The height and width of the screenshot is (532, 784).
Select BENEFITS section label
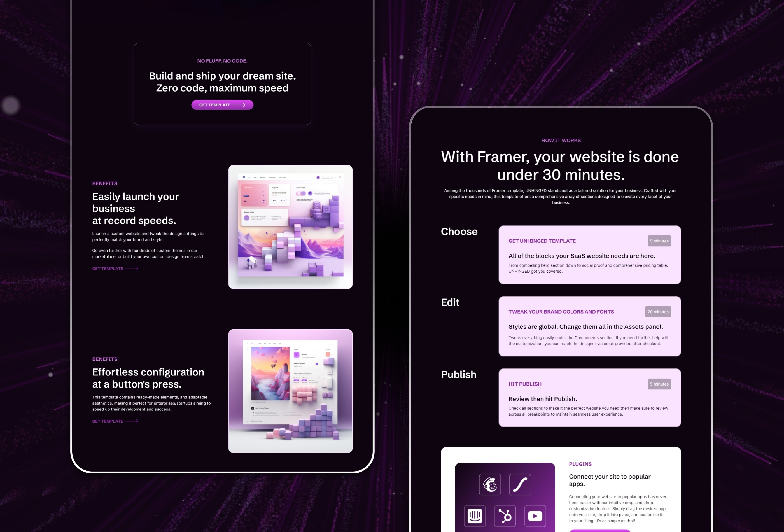[x=104, y=183]
